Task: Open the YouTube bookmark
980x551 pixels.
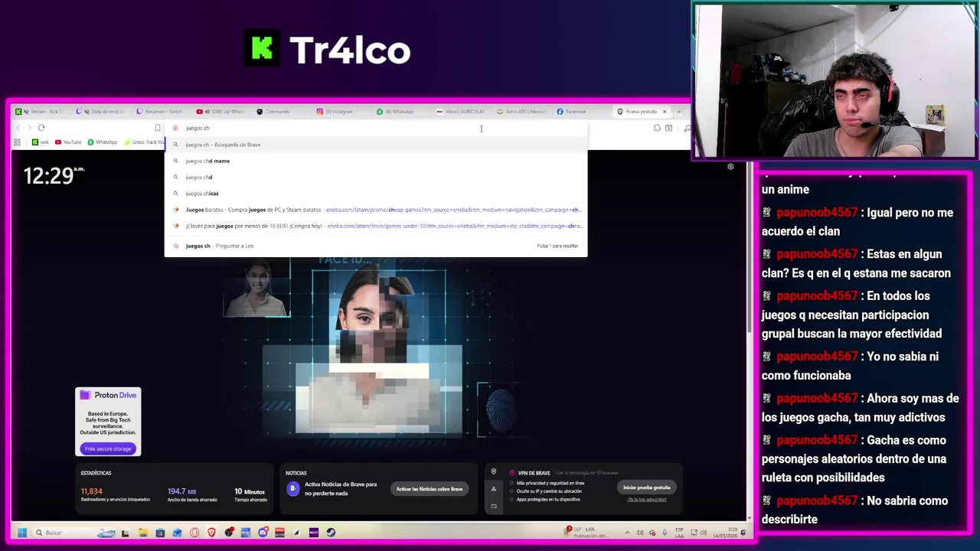Action: (68, 142)
